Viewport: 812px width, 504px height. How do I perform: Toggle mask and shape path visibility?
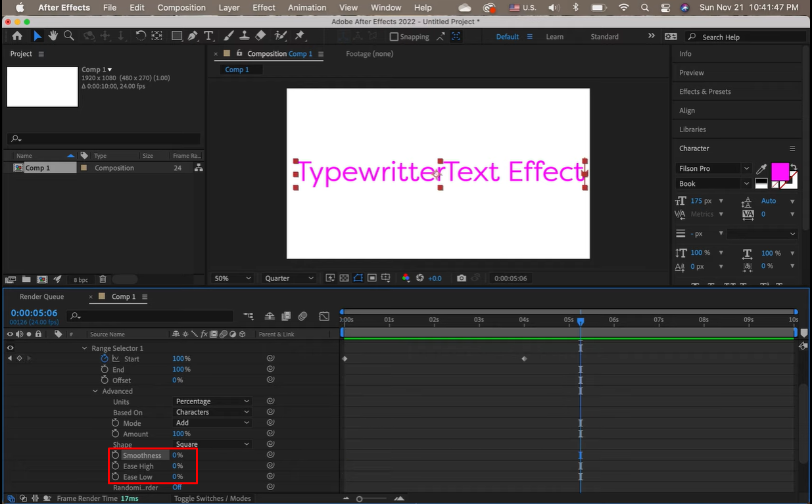pyautogui.click(x=358, y=278)
